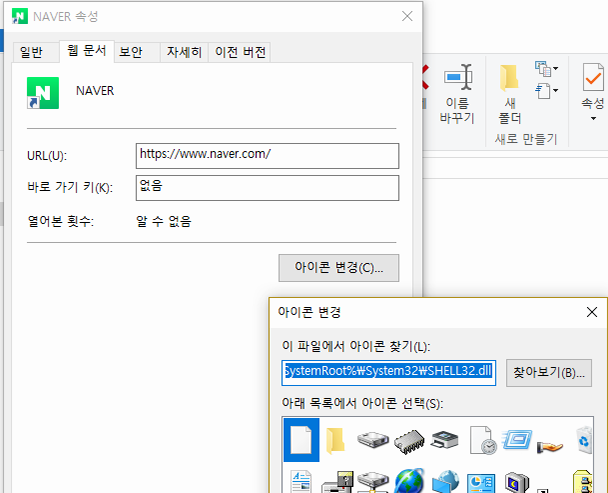Pick the document with clock icon

tap(483, 440)
